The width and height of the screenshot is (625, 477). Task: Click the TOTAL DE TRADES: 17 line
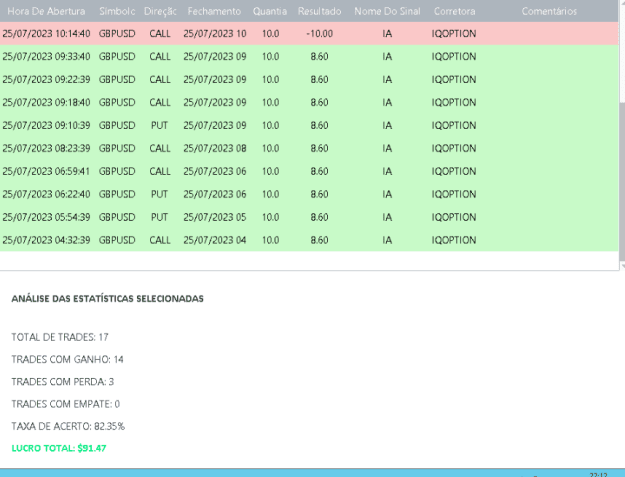(x=60, y=337)
